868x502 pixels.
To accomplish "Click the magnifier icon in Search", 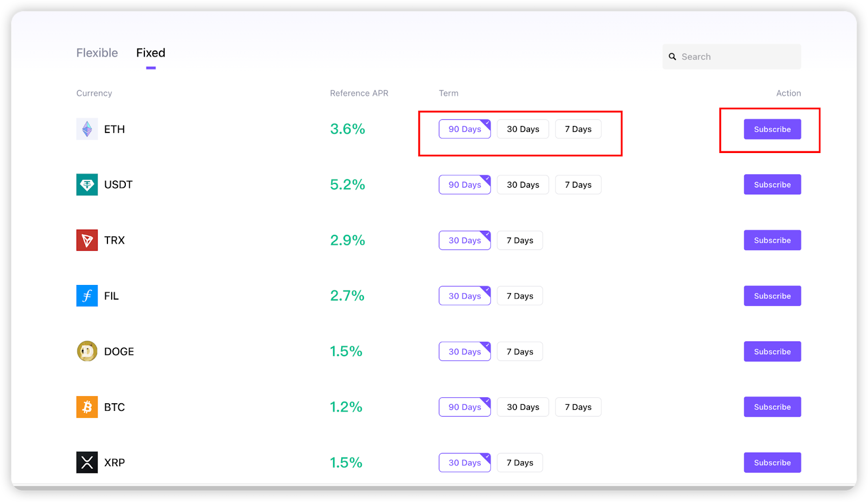I will point(672,56).
